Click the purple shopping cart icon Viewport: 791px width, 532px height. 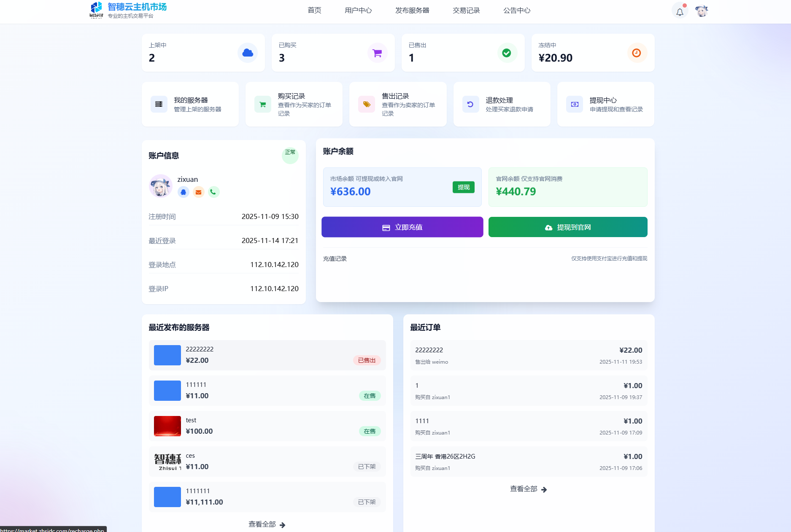pos(377,53)
